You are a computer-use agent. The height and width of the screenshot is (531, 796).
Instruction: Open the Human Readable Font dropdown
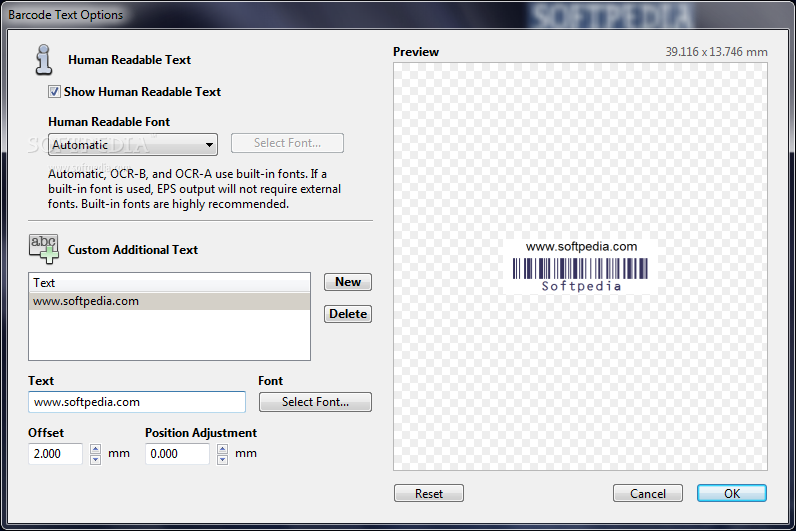[133, 145]
